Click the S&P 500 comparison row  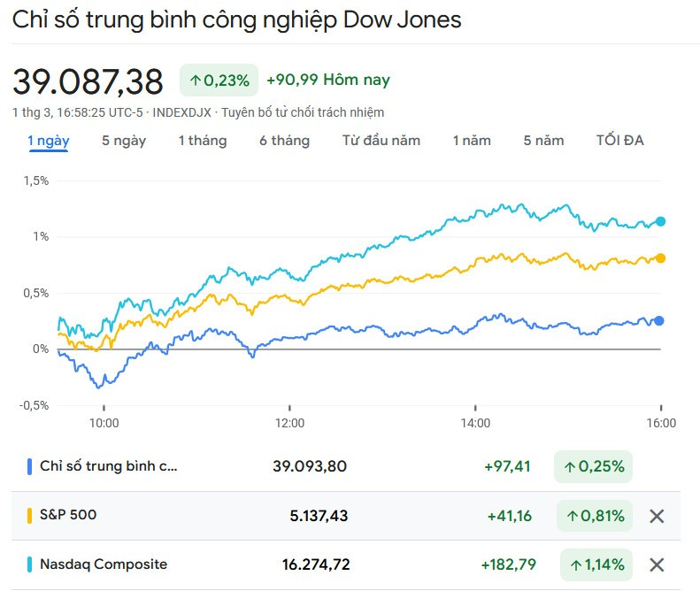pos(68,515)
